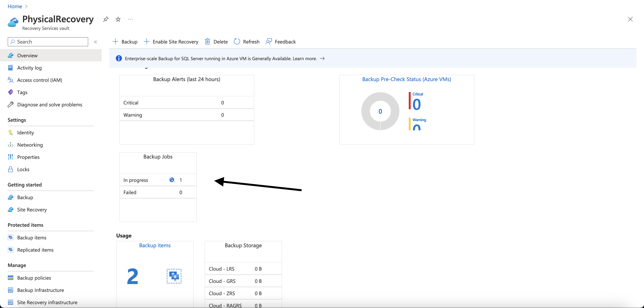644x308 pixels.
Task: Click the Warning row in Backup Alerts
Action: coord(187,115)
